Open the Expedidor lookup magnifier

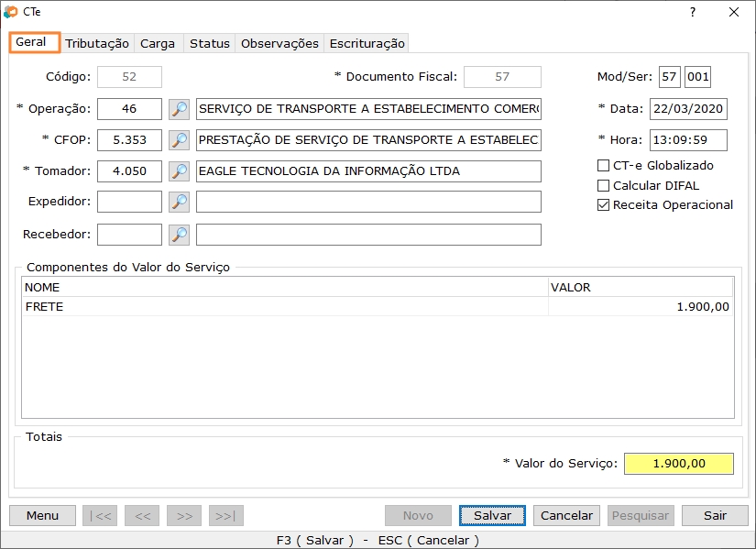coord(180,203)
